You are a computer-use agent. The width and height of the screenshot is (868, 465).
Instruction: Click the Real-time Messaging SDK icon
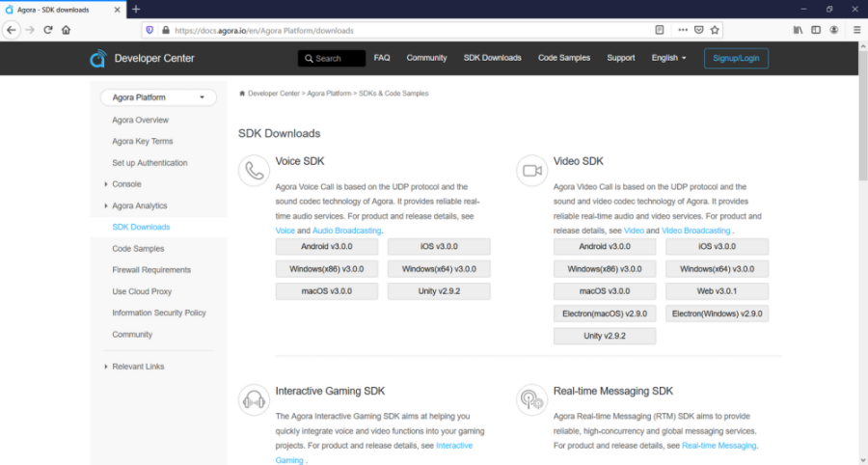(x=532, y=399)
